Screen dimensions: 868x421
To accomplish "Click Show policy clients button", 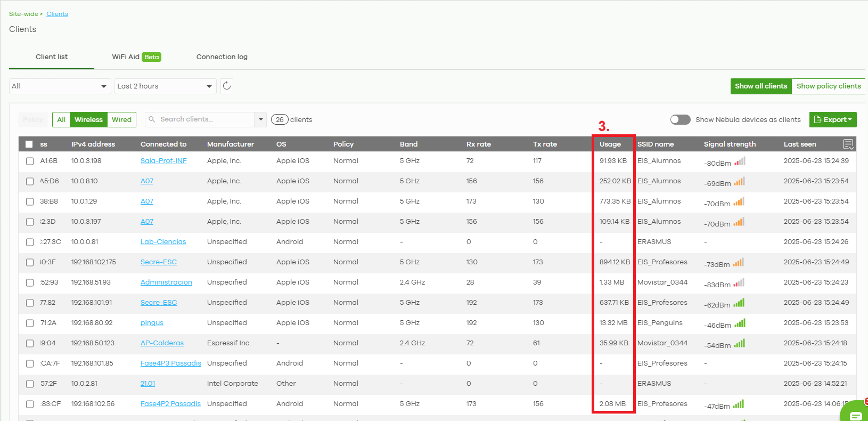I will (x=829, y=86).
